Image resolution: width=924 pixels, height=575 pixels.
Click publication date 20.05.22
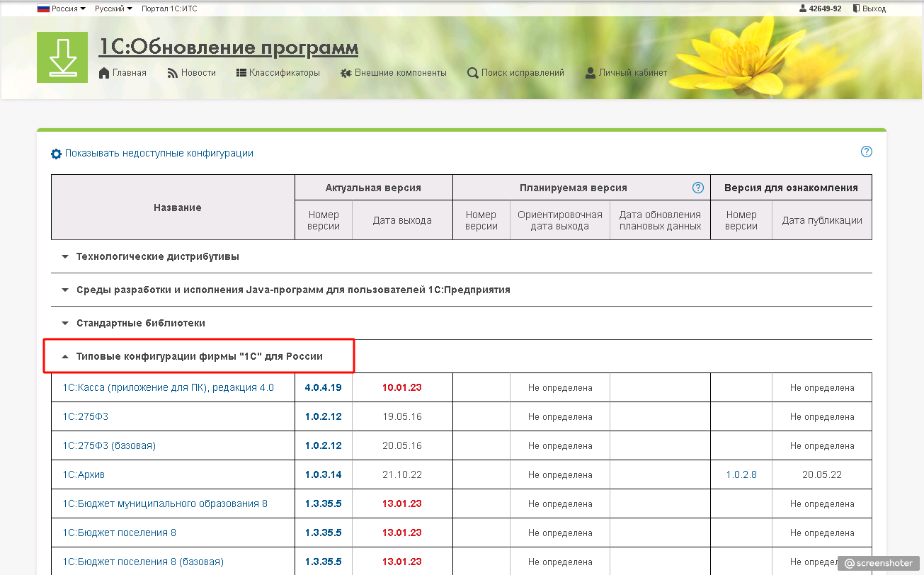tap(822, 474)
